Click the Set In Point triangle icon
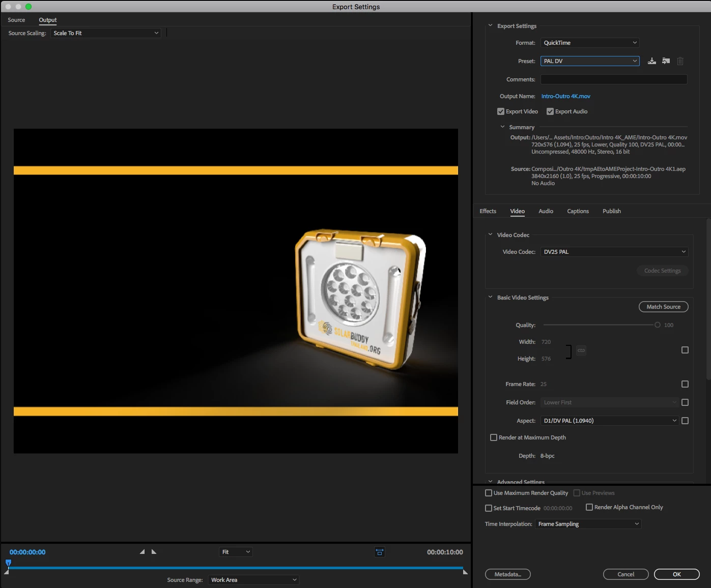 coord(142,552)
